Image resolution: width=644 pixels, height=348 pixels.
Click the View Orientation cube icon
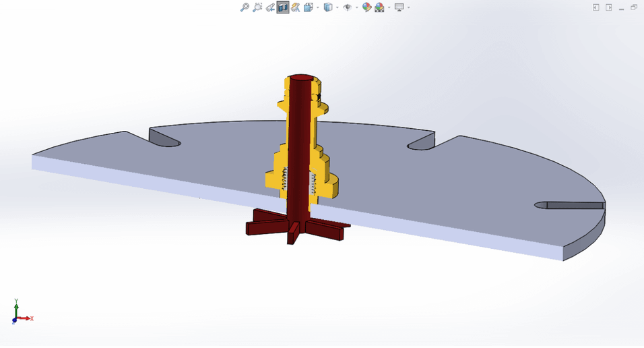(309, 7)
